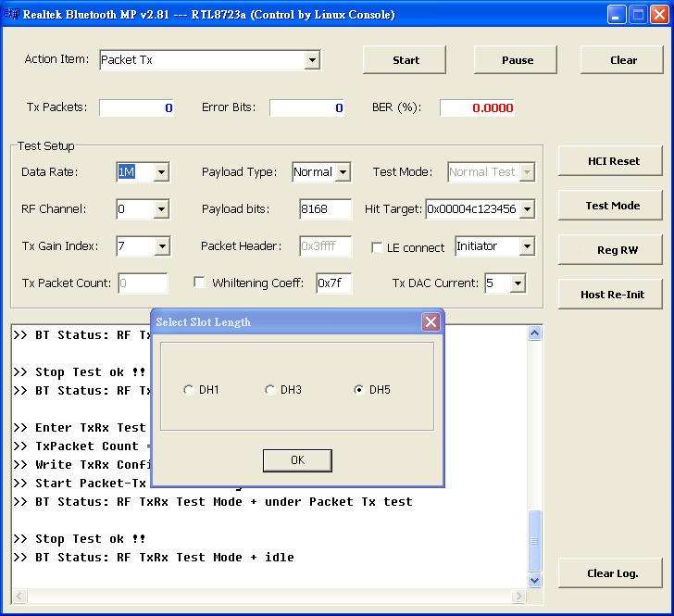Screen dimensions: 674x616
Task: Click the Tx Packet Count field
Action: (x=143, y=283)
